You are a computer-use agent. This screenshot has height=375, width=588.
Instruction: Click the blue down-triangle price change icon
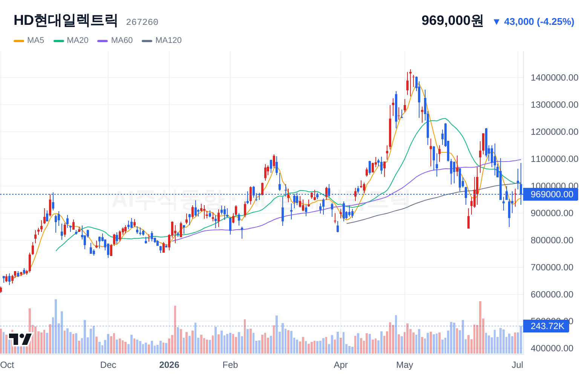click(496, 22)
